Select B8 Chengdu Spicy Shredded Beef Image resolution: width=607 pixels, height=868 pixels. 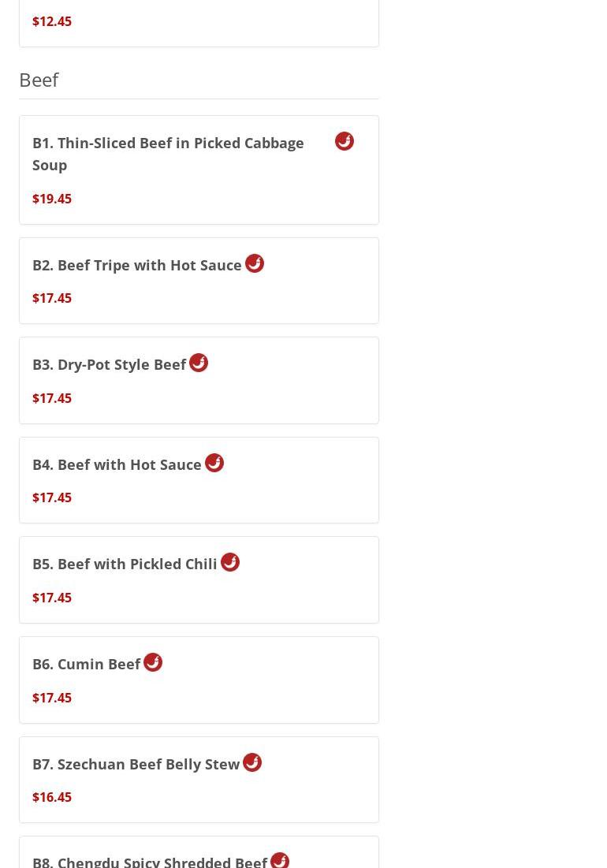pos(150,861)
